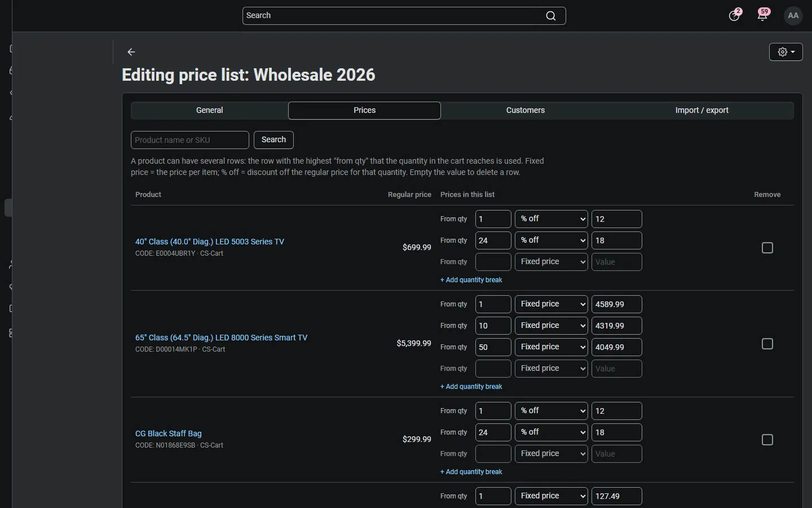
Task: Click the regular price $299.99
Action: click(x=417, y=439)
